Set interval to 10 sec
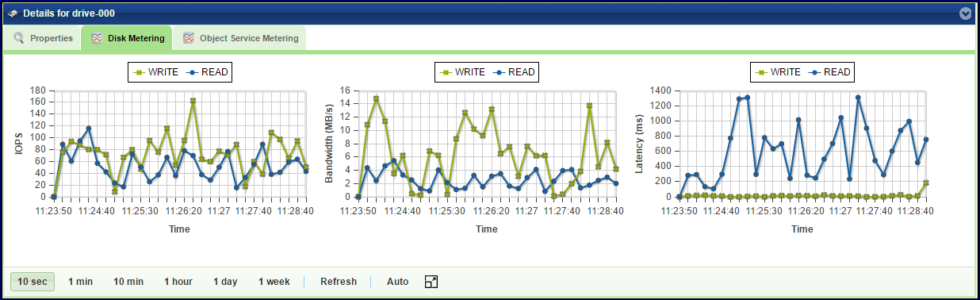The image size is (980, 300). point(33,282)
